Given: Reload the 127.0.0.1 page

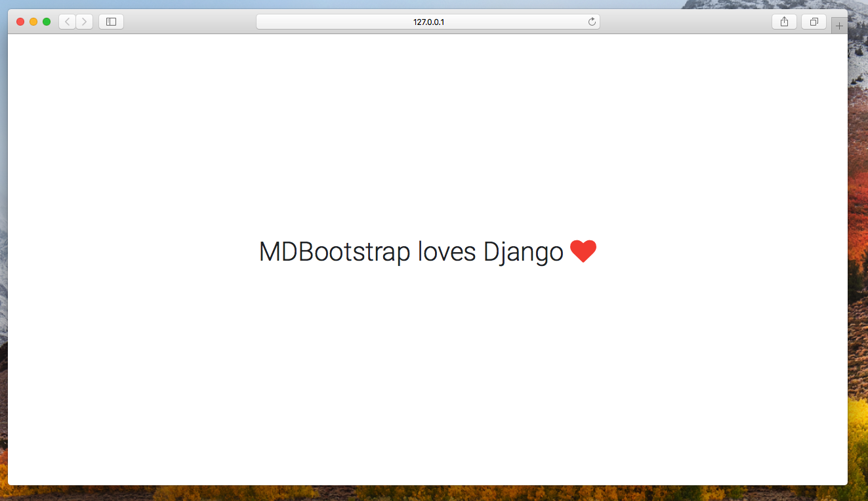Looking at the screenshot, I should click(x=592, y=22).
